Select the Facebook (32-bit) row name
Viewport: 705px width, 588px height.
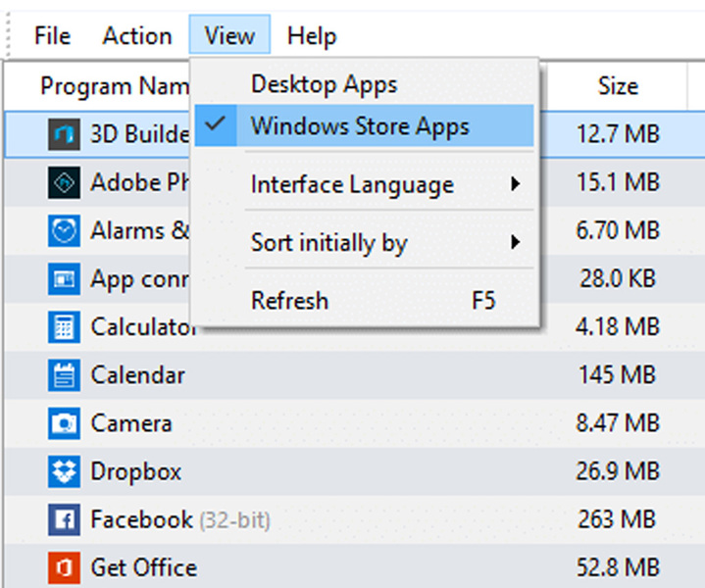[x=180, y=519]
